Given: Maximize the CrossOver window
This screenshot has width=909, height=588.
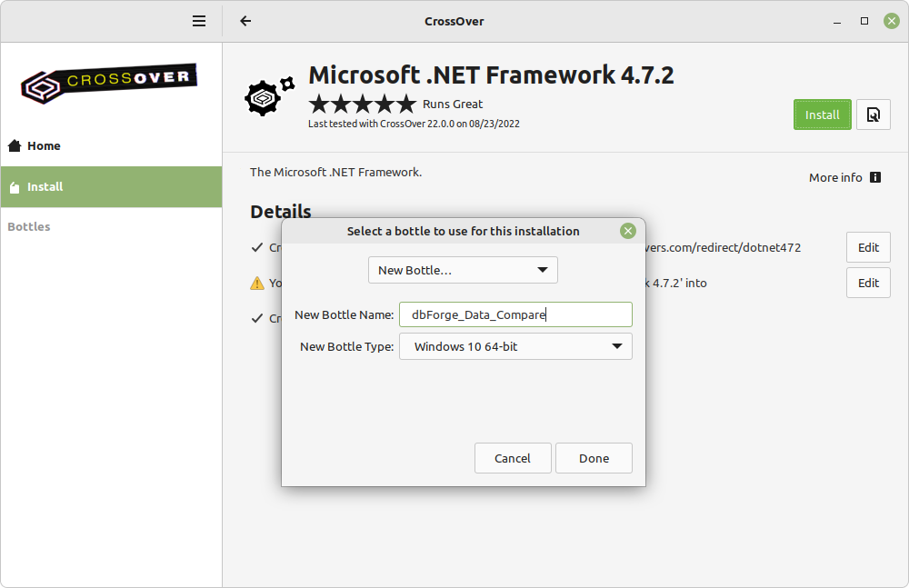Looking at the screenshot, I should click(x=864, y=22).
